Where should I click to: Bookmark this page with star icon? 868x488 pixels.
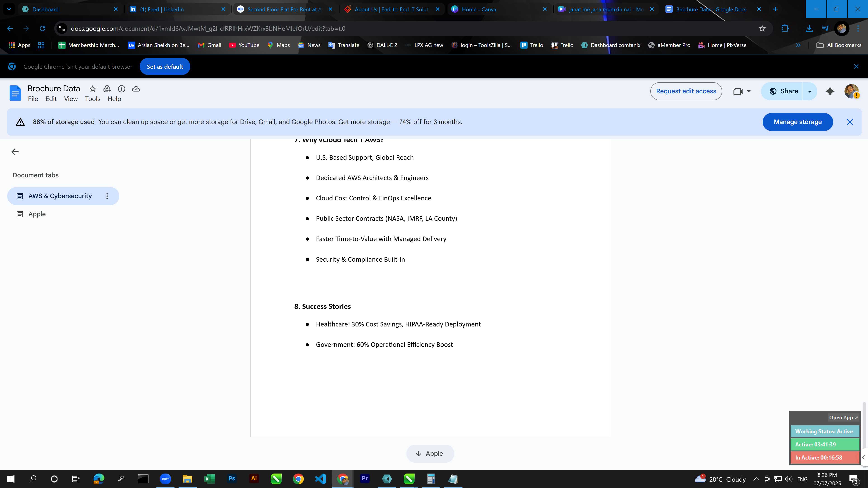click(x=762, y=29)
